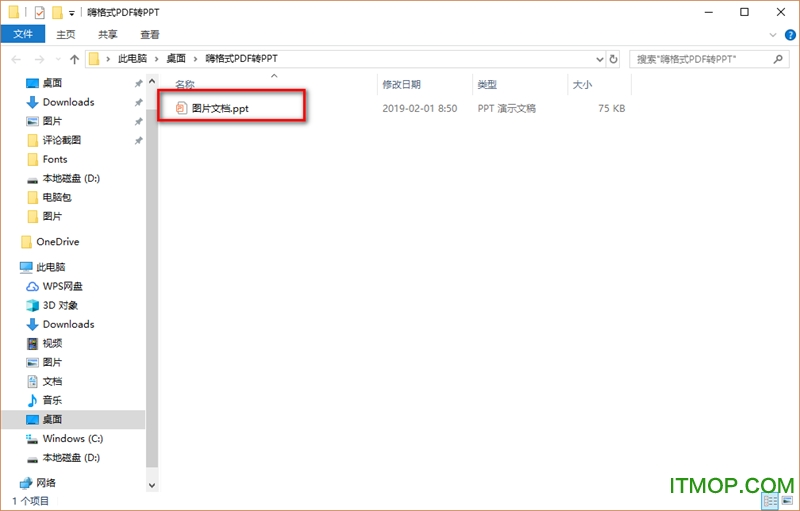Open 视频 folder under 此电脑
800x511 pixels.
(52, 343)
